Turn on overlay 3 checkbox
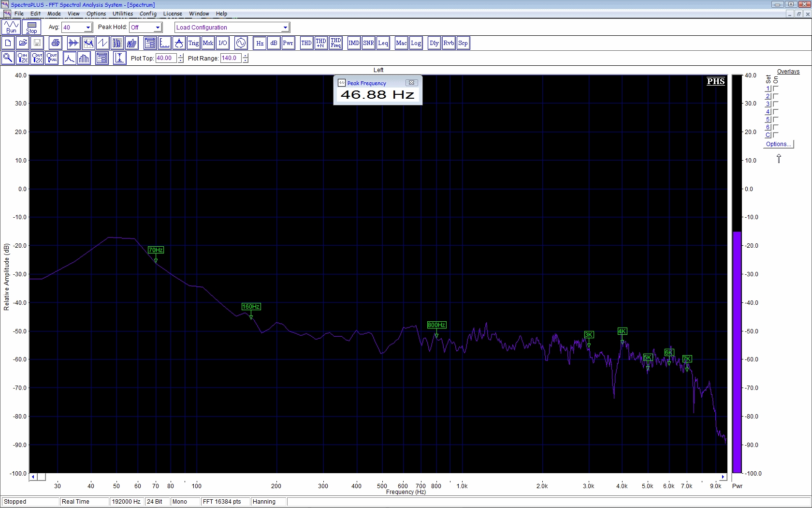The height and width of the screenshot is (508, 812). click(x=776, y=104)
